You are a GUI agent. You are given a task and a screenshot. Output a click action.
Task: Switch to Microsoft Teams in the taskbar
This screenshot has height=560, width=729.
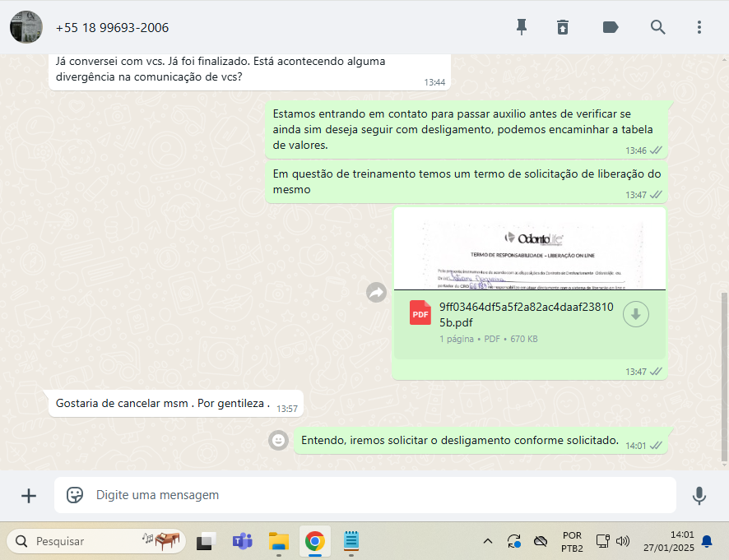pyautogui.click(x=242, y=541)
